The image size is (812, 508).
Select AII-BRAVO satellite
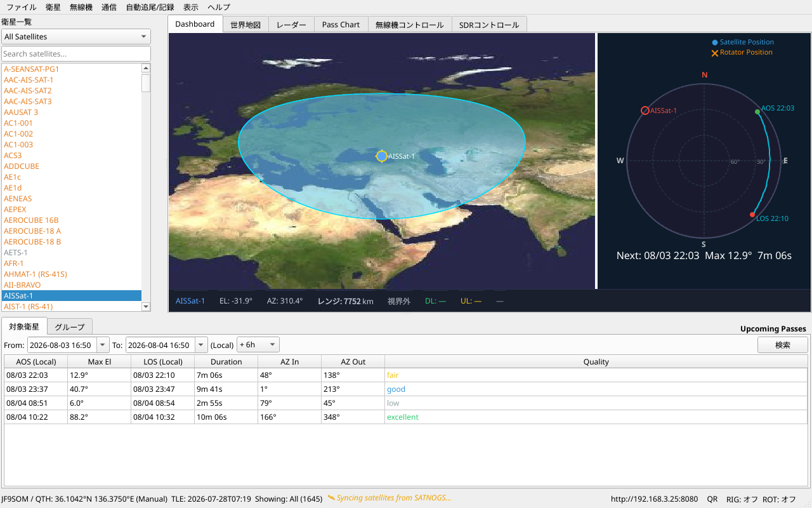71,284
